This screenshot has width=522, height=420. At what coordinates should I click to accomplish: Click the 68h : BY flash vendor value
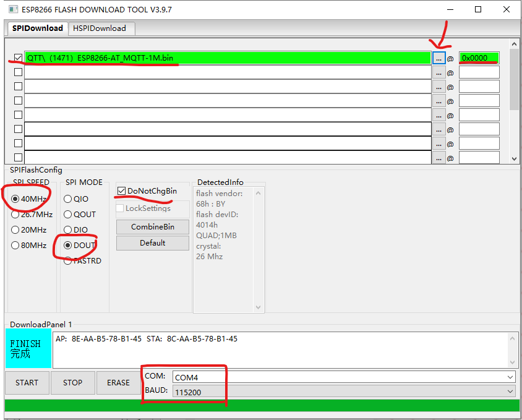click(x=211, y=204)
